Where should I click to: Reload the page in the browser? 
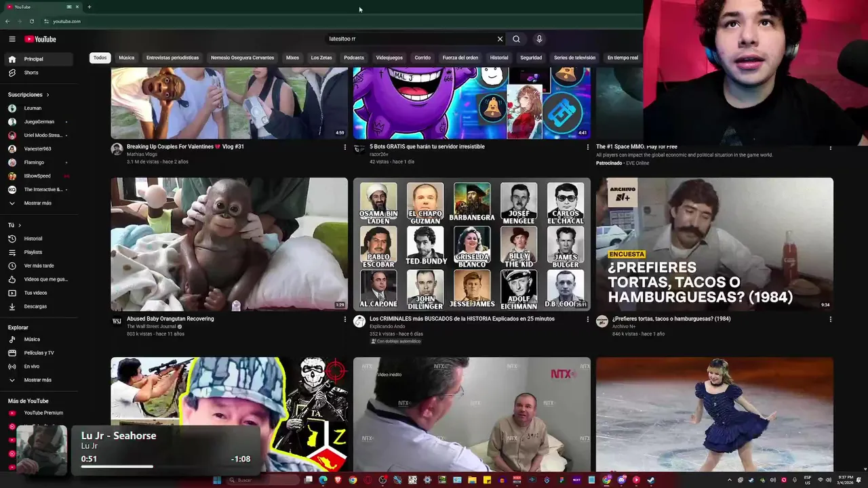point(31,21)
